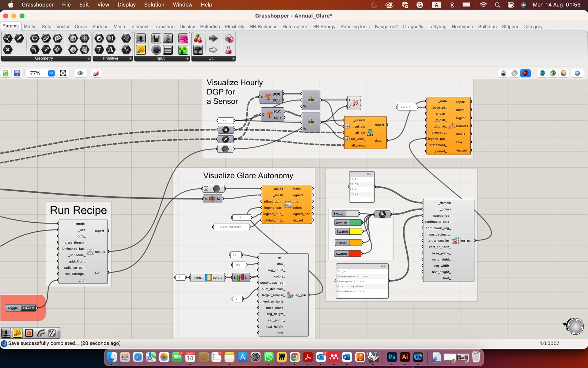Click the Save document toolbar icon

[x=17, y=73]
